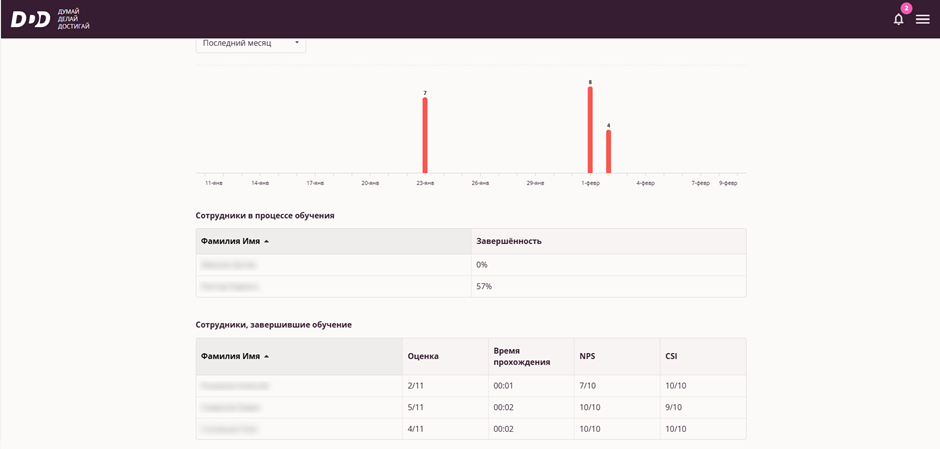Image resolution: width=940 pixels, height=449 pixels.
Task: Open the notifications bell
Action: coord(898,19)
